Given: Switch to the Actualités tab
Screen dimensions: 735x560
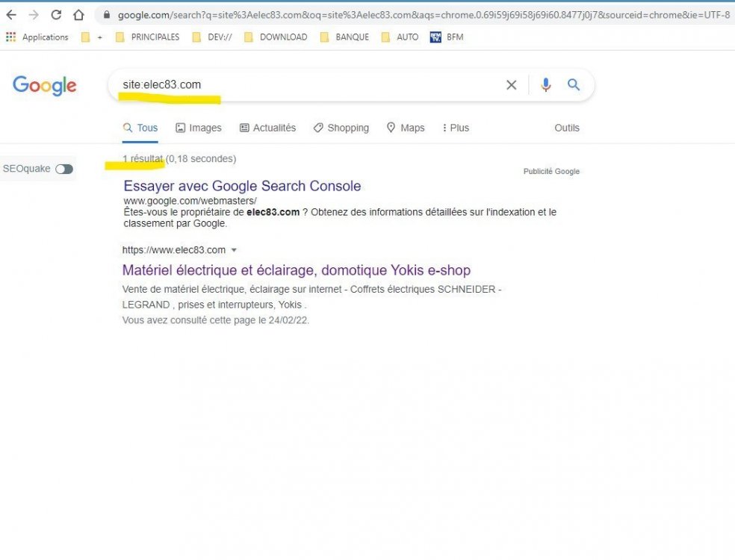Looking at the screenshot, I should click(267, 128).
